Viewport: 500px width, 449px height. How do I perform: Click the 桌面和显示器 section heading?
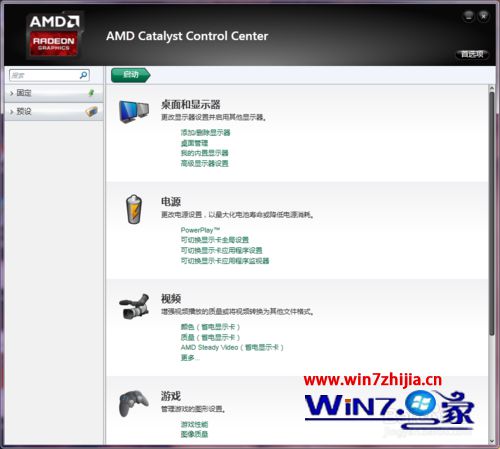tap(191, 104)
